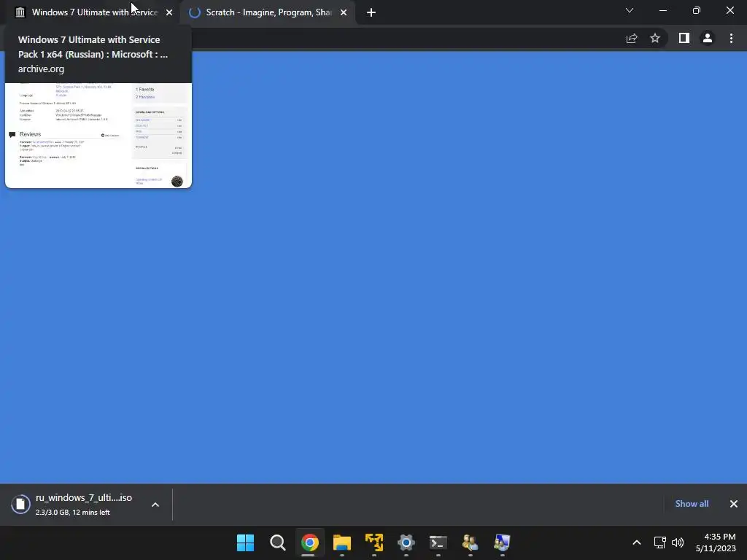Click the computer-with-user taskbar icon
This screenshot has height=560, width=747.
coord(502,542)
